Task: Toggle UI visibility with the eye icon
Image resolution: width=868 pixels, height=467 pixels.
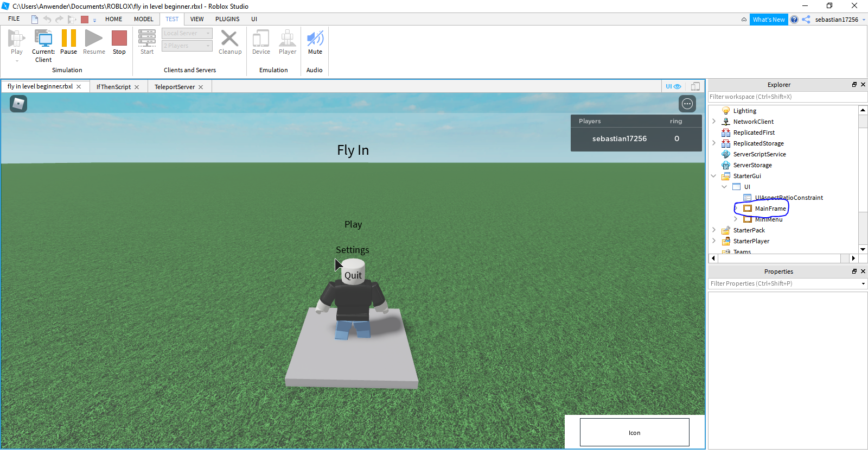Action: (x=673, y=86)
